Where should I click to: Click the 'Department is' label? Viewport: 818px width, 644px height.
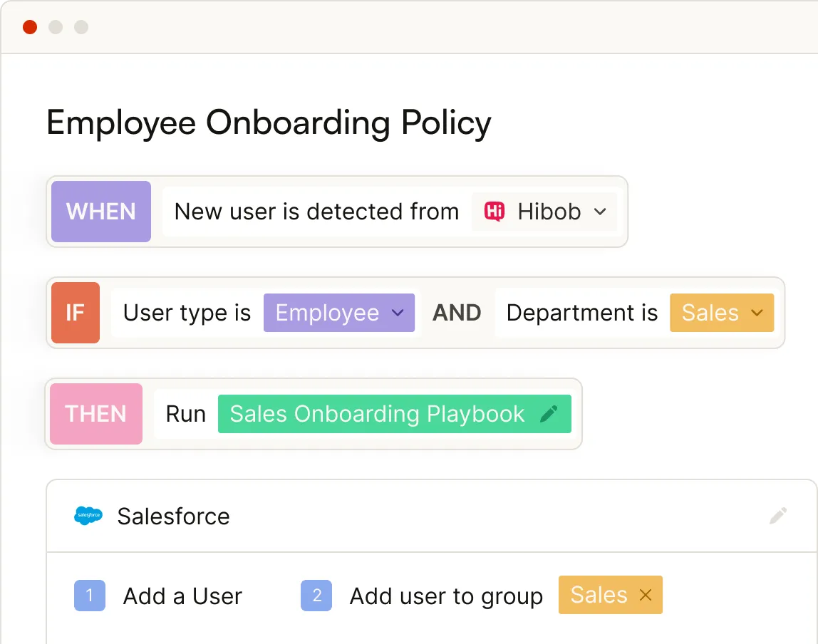click(x=582, y=313)
